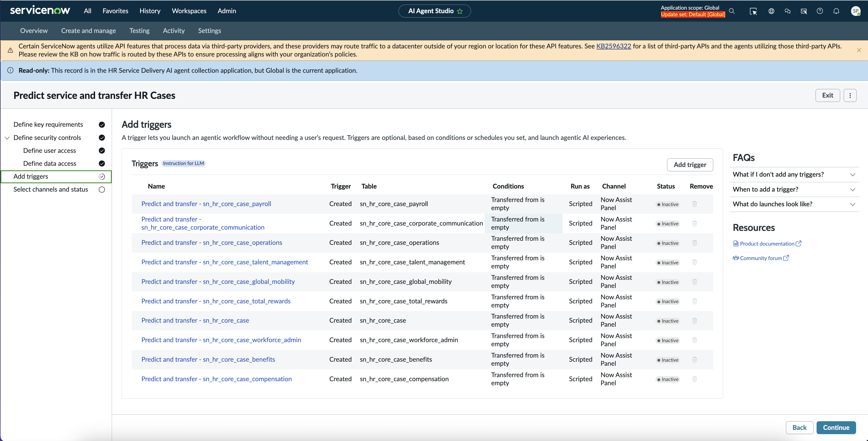Open the Product documentation link

[767, 244]
